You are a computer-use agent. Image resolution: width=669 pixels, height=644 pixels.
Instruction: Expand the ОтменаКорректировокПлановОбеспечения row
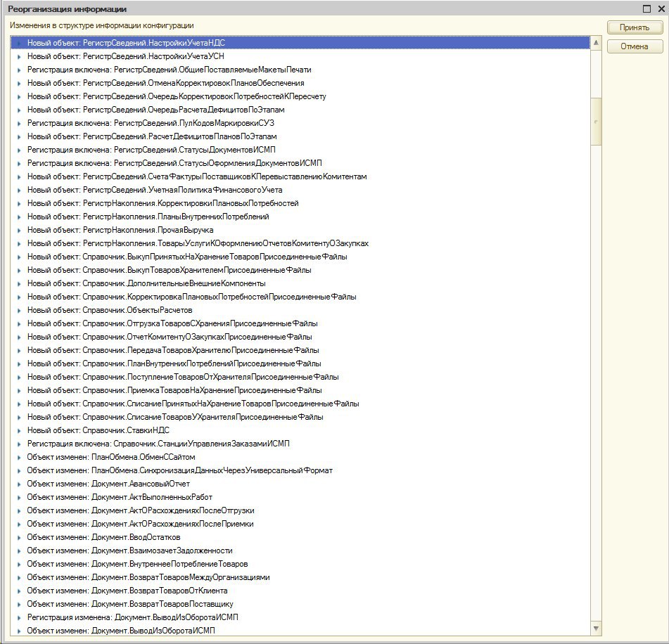pos(19,83)
